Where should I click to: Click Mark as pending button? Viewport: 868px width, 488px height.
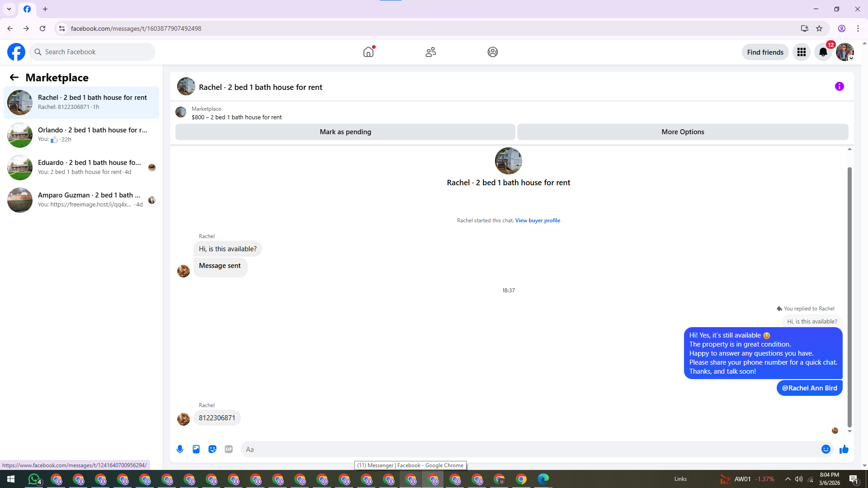(345, 132)
